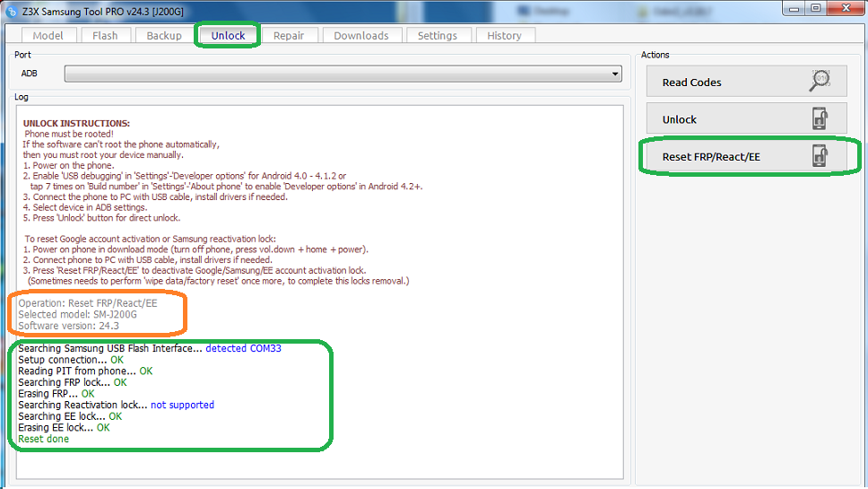Click the Actions group label

point(655,55)
